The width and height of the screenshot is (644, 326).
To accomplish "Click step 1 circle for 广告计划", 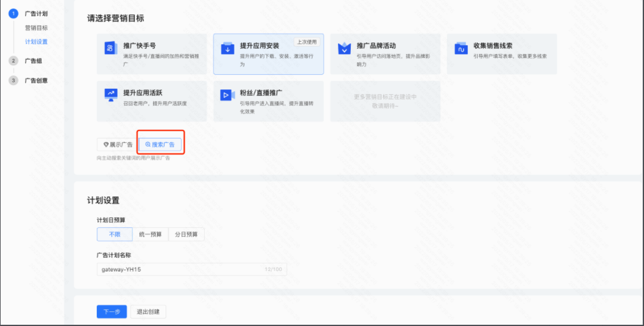I will tap(13, 14).
